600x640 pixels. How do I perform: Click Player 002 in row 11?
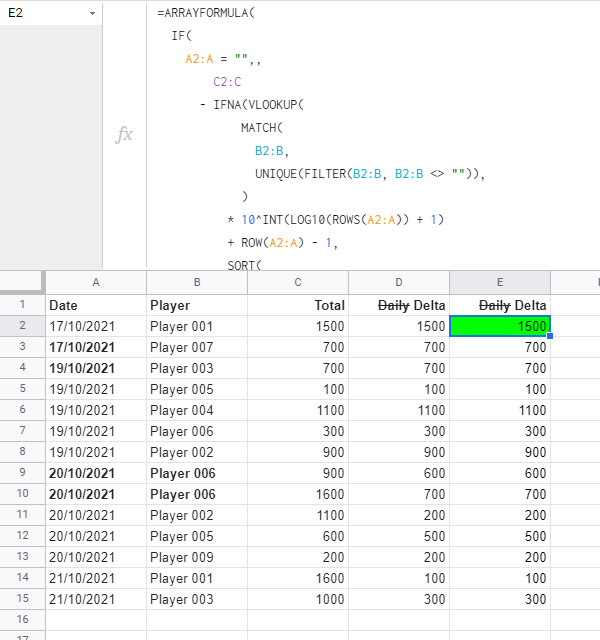pos(197,516)
